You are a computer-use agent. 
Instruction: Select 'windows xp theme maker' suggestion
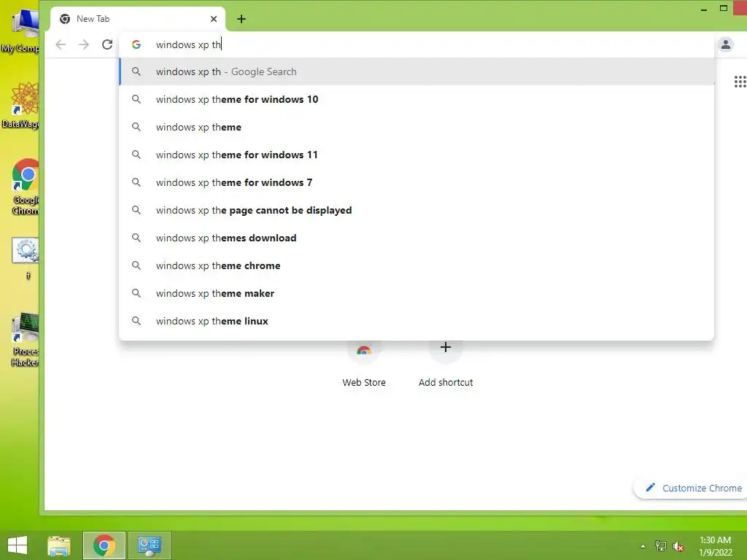click(417, 293)
